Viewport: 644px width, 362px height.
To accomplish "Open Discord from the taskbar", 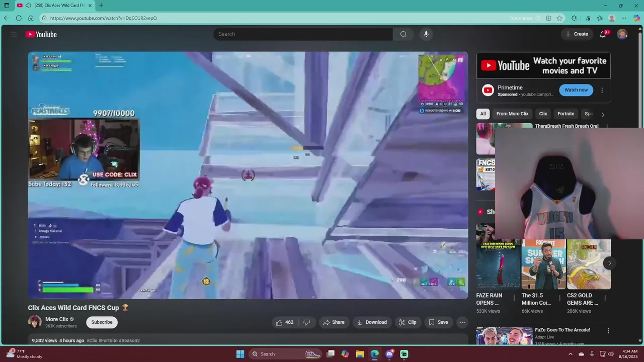I will click(x=389, y=354).
